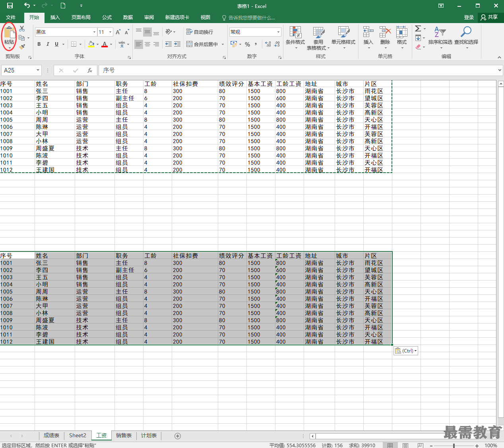
Task: Click the Insert Function fx icon
Action: click(90, 70)
